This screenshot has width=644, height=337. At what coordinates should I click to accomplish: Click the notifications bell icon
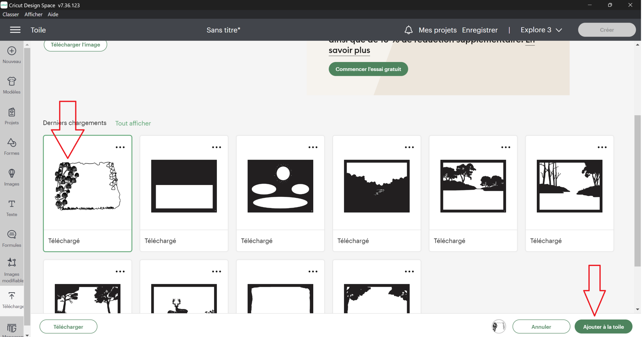point(408,30)
